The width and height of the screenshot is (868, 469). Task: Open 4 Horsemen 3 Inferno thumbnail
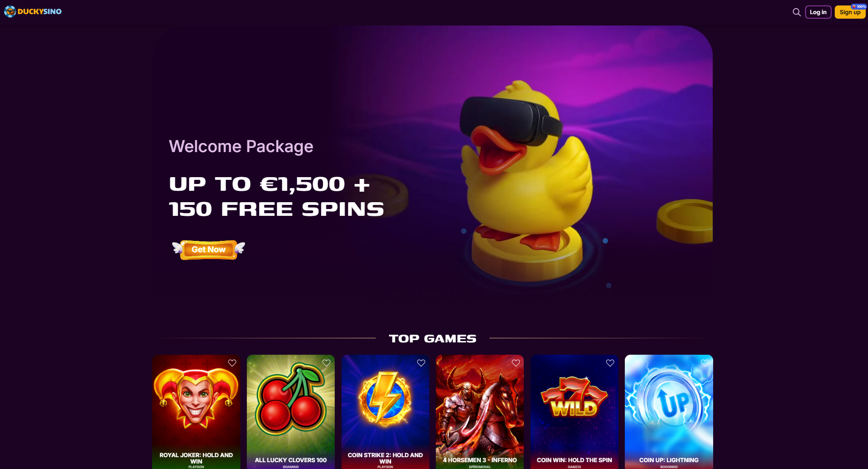click(x=480, y=412)
